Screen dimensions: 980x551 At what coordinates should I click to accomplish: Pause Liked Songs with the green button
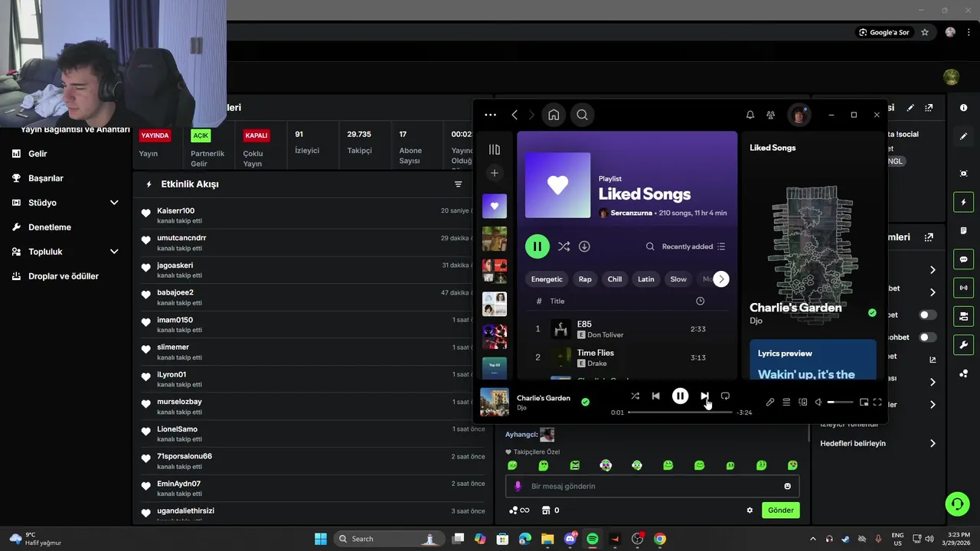pos(537,246)
